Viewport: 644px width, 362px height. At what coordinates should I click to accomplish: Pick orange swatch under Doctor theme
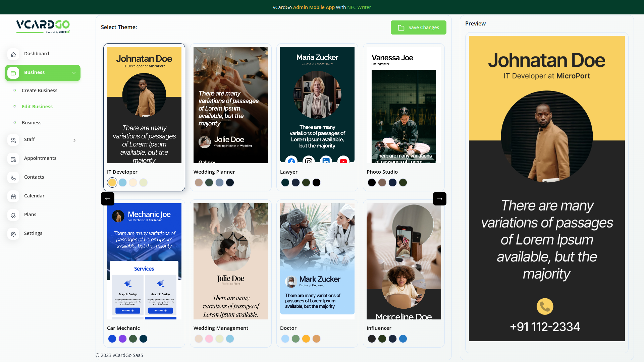[306, 339]
